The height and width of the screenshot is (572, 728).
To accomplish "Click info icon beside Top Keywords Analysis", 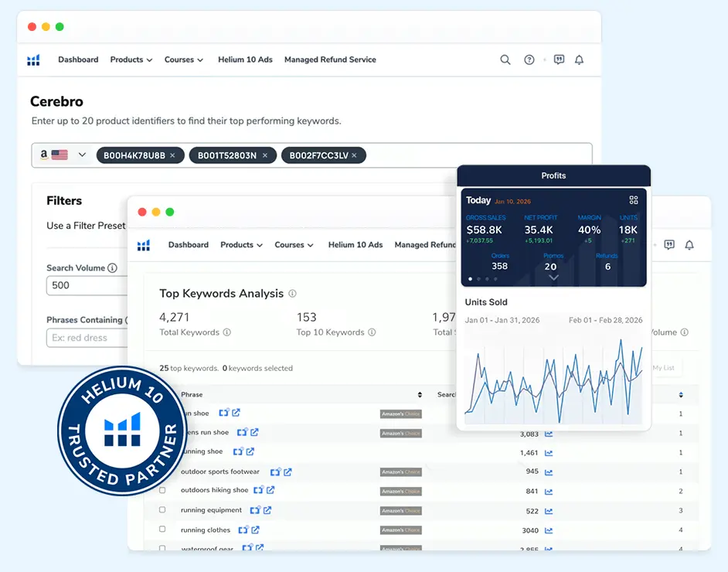I will pos(292,294).
